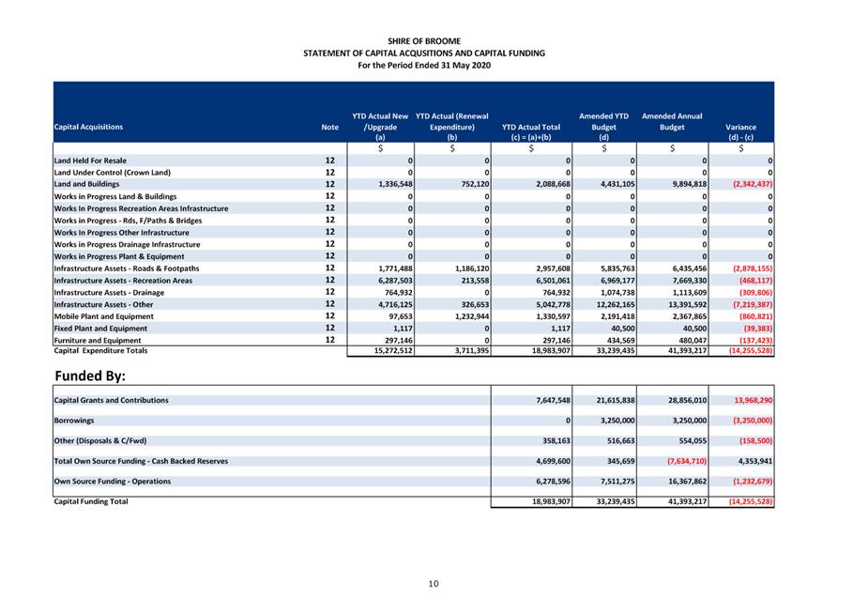Click the red variance (7,219,387)
This screenshot has height=613, width=868.
click(x=753, y=304)
